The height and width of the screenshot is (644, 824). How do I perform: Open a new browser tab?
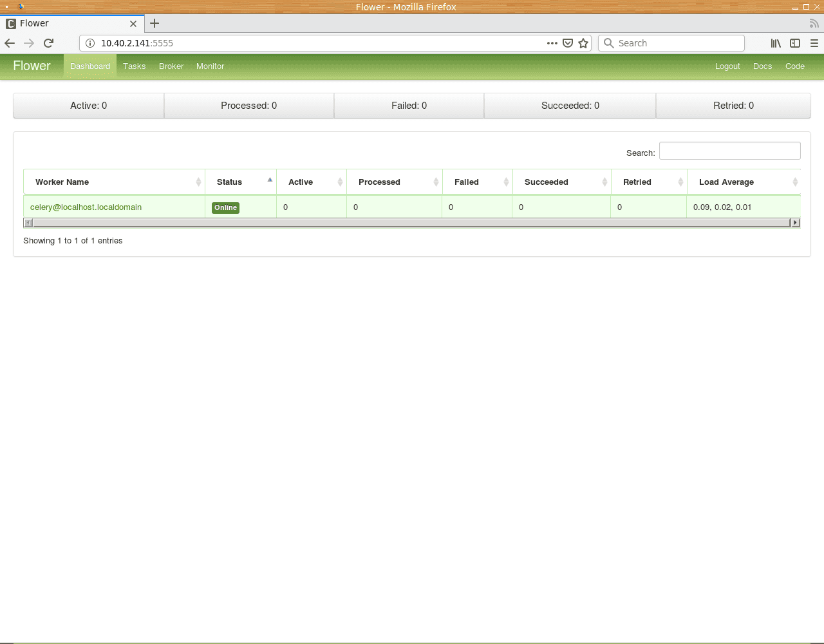[x=154, y=23]
